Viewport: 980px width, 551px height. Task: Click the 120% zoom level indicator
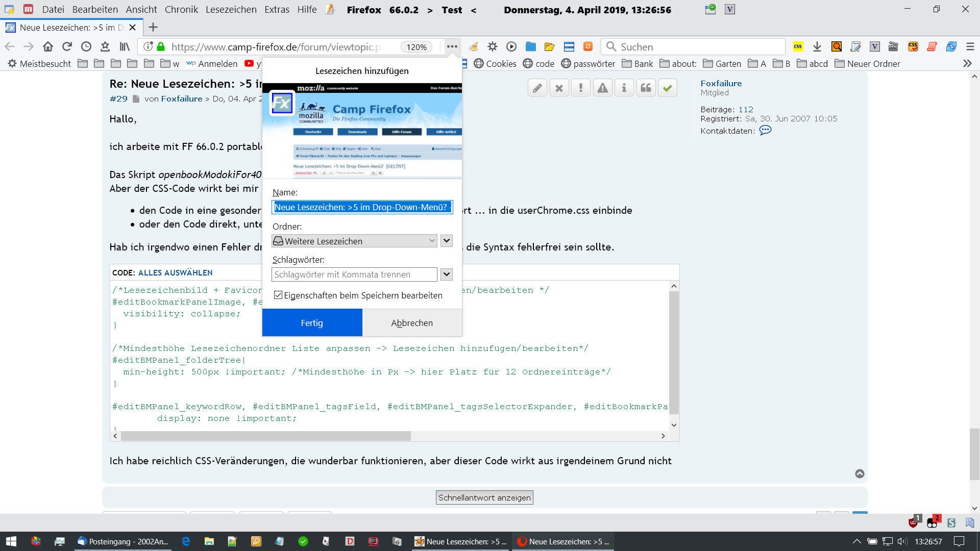coord(416,47)
